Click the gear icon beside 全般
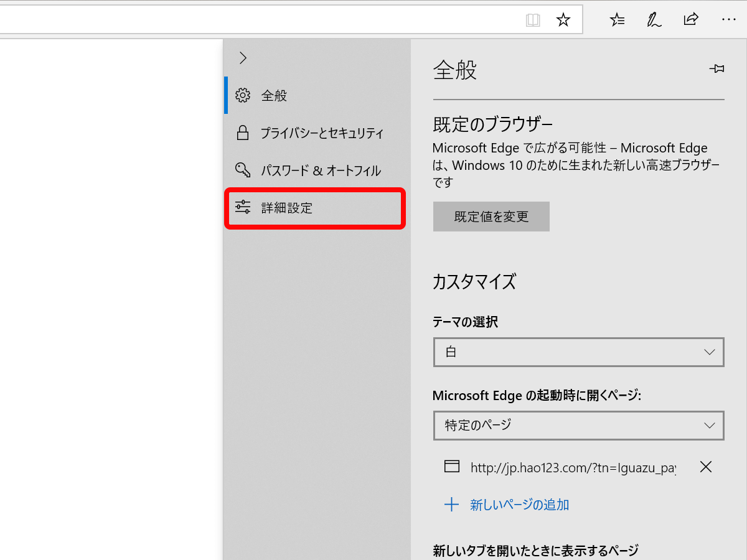Viewport: 747px width, 560px height. pos(243,95)
